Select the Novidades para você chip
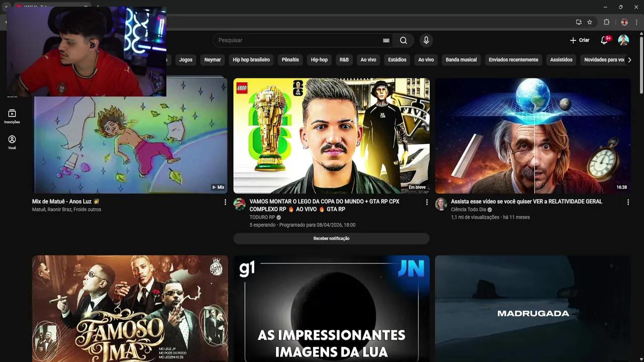This screenshot has height=362, width=644. [603, 60]
